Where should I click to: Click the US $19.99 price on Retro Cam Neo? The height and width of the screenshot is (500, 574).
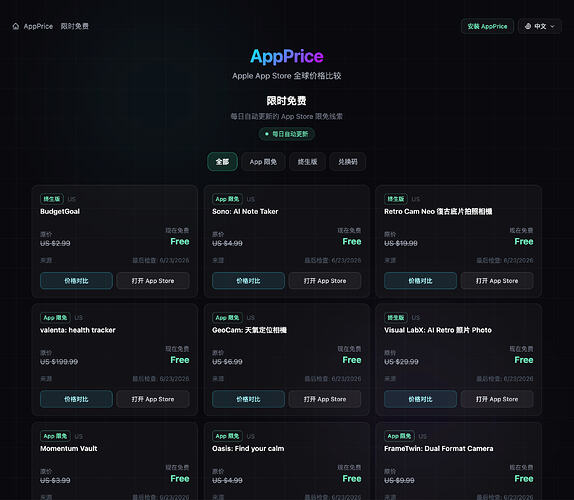pos(401,243)
